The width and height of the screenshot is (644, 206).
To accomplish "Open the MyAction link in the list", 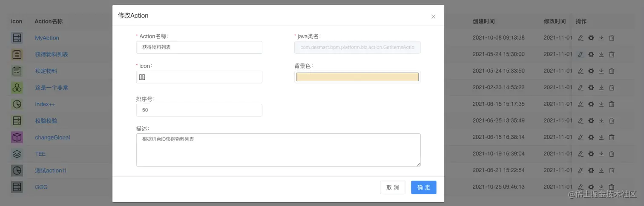I will click(47, 38).
